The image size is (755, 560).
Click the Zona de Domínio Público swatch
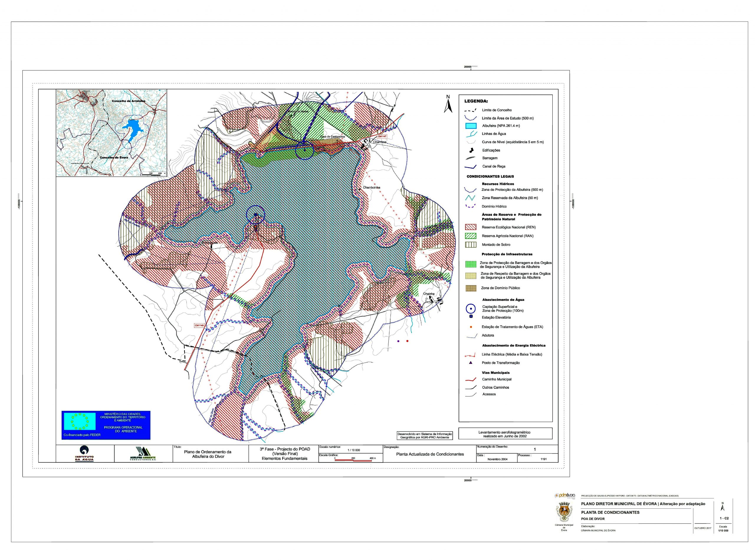click(x=471, y=288)
